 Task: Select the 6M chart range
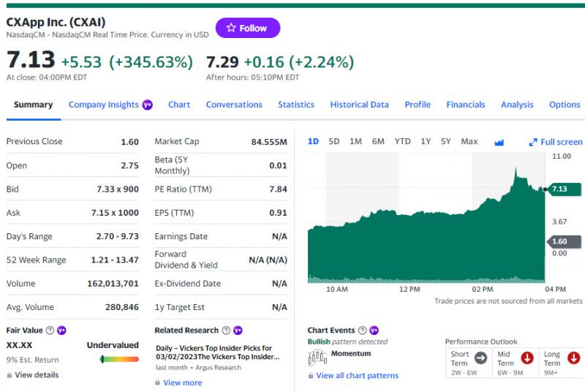(x=378, y=142)
